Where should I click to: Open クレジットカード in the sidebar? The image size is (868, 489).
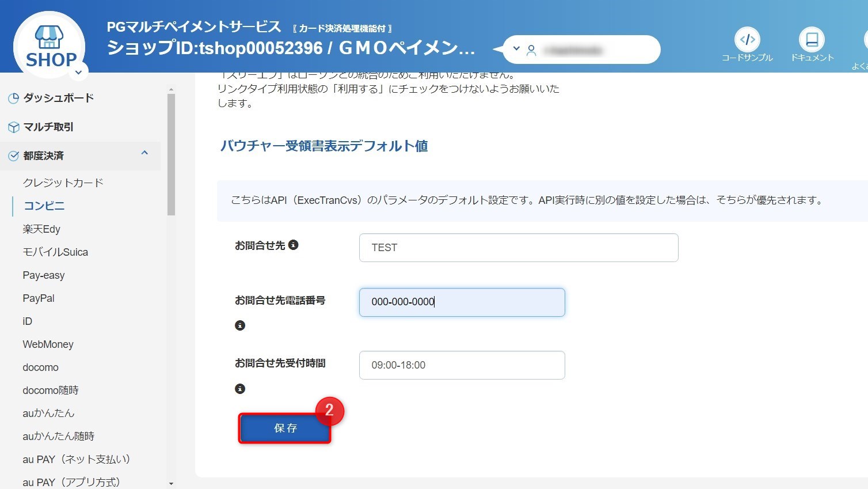(63, 183)
